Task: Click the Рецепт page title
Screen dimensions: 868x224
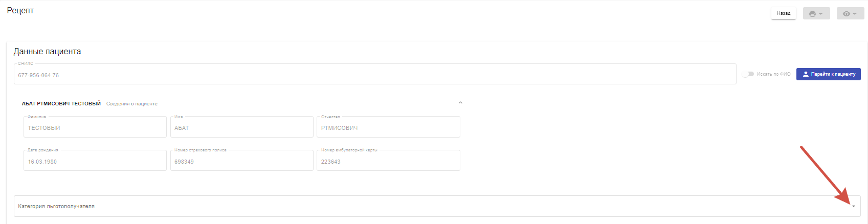Action: tap(20, 11)
